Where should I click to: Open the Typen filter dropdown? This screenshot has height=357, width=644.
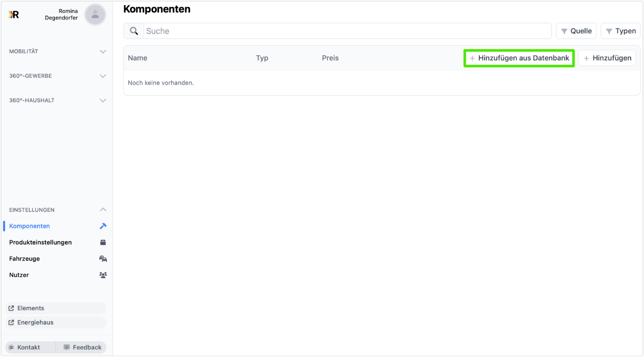620,31
